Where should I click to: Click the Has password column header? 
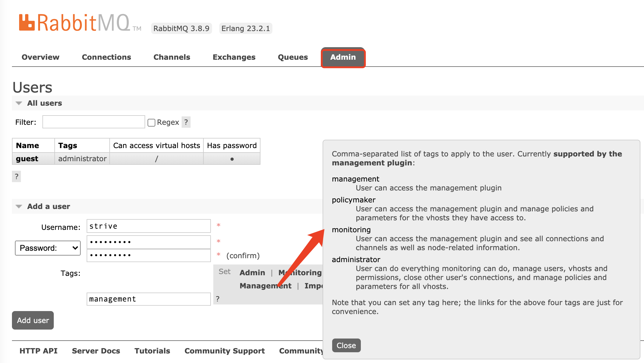point(232,145)
